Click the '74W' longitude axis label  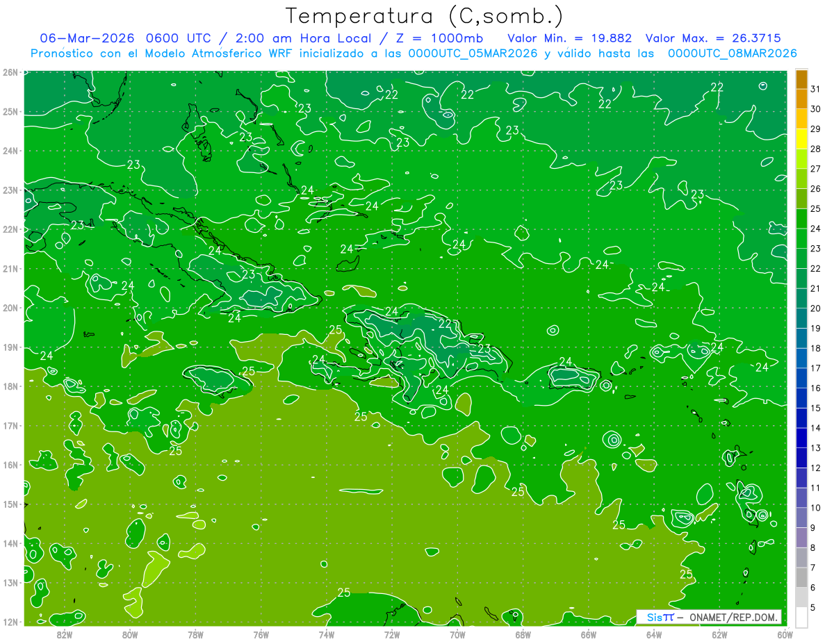pyautogui.click(x=327, y=634)
